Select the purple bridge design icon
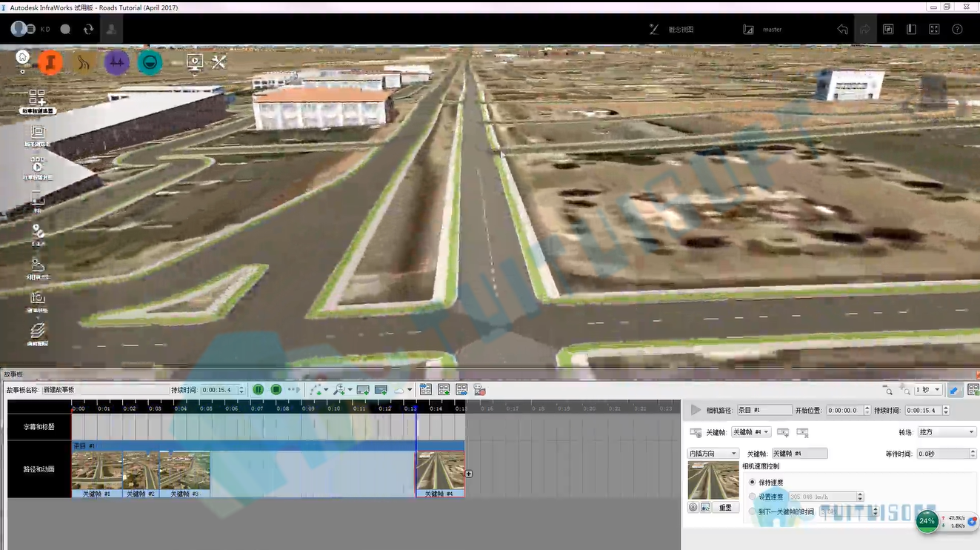Image resolution: width=980 pixels, height=550 pixels. [x=117, y=62]
